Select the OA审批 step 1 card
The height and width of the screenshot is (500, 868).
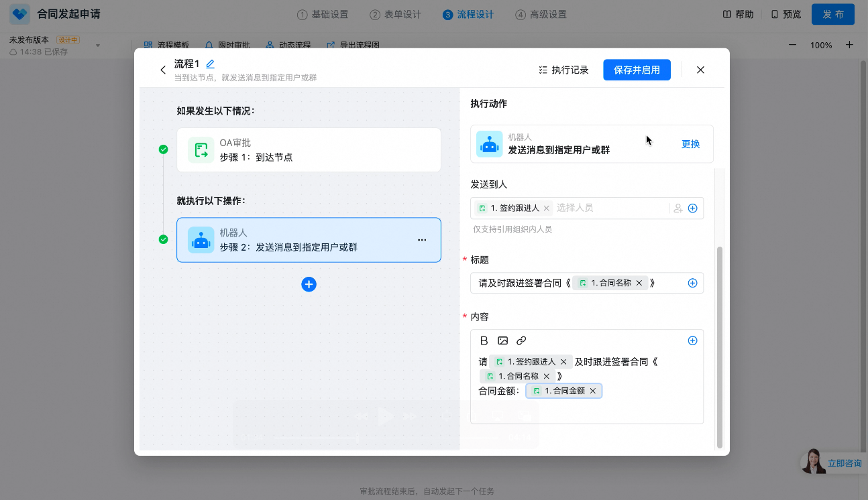click(309, 150)
